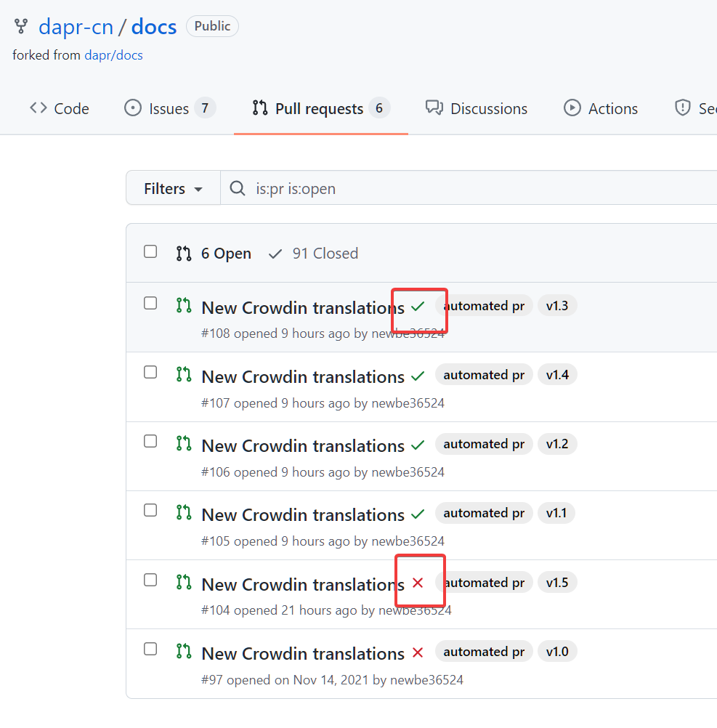
Task: Open the Filters dropdown
Action: coord(172,188)
